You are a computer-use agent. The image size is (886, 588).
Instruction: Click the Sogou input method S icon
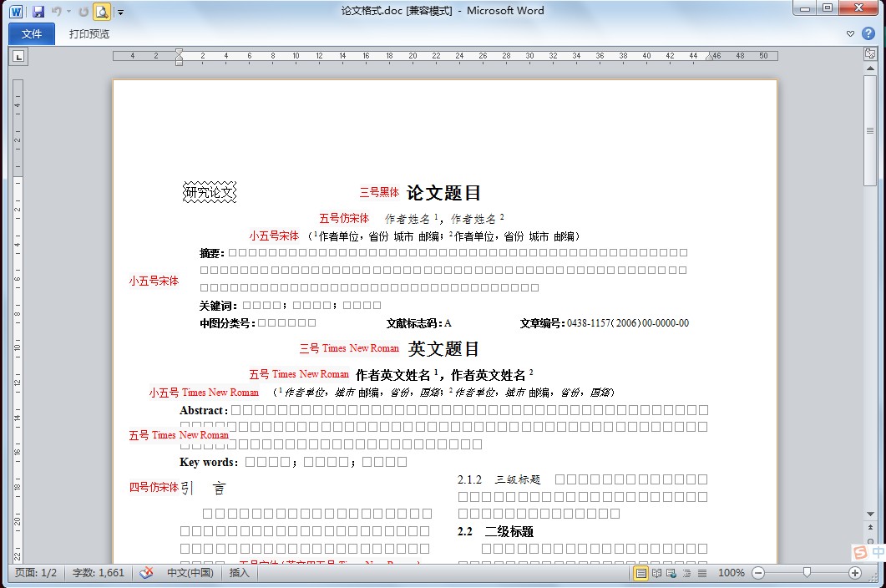tap(860, 552)
